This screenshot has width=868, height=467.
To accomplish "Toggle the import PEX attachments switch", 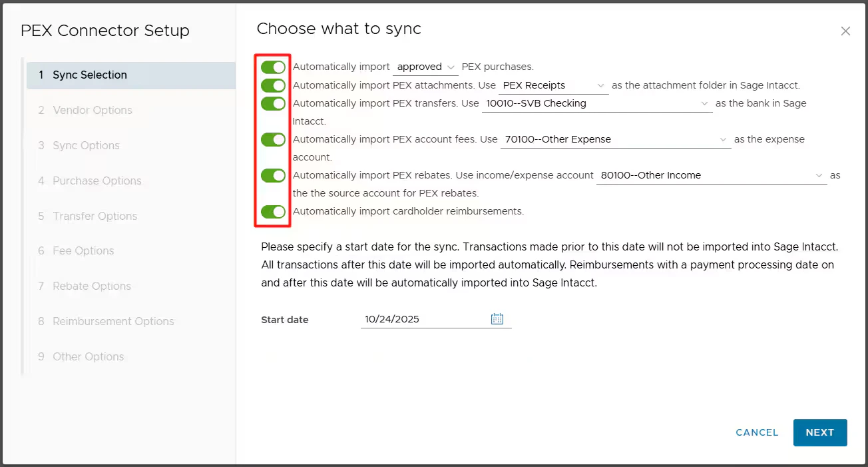I will [273, 85].
